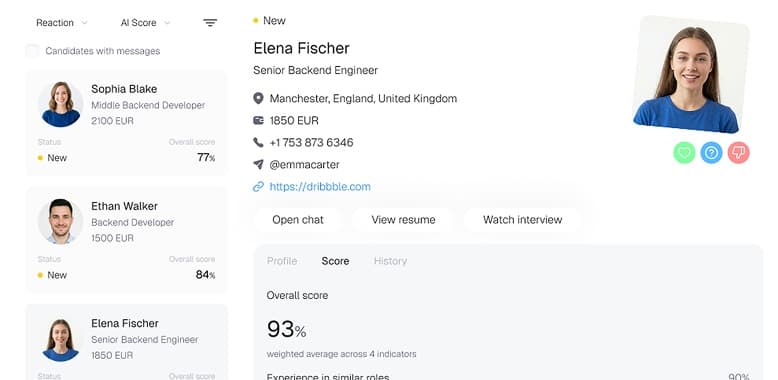Image resolution: width=778 pixels, height=380 pixels.
Task: Click the wallet icon beside 1850 EUR
Action: tap(258, 121)
